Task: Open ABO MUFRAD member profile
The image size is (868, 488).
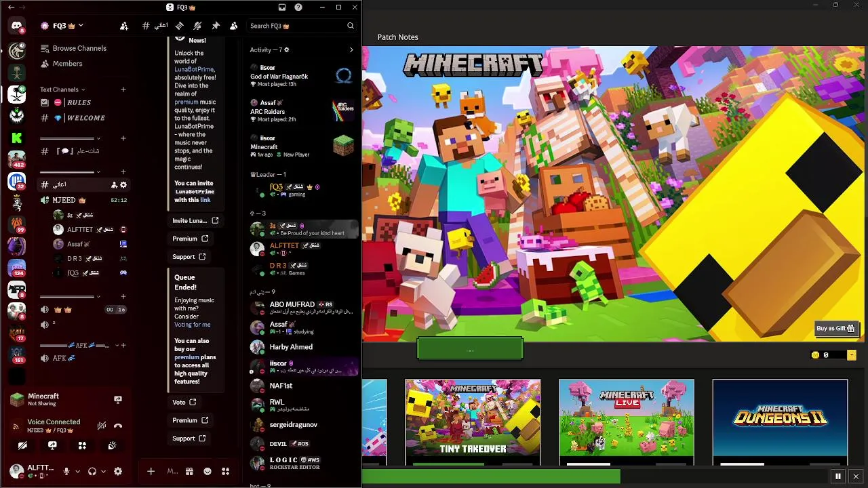Action: [302, 308]
